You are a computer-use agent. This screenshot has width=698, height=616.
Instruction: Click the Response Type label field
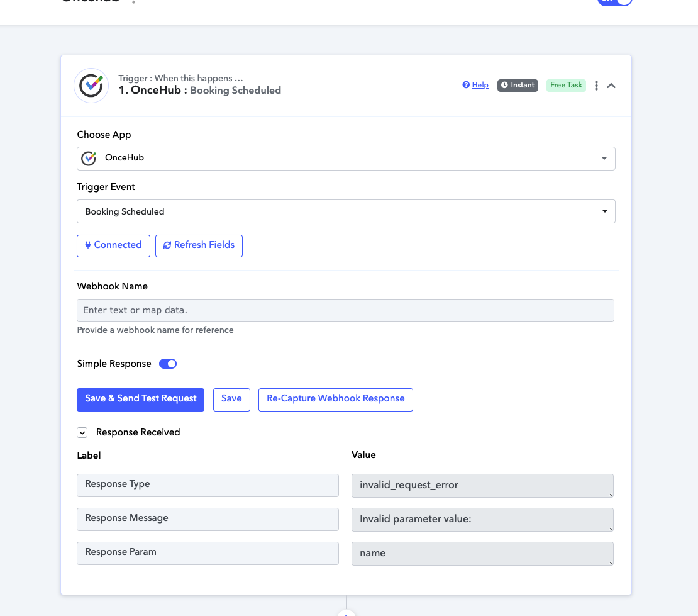click(208, 485)
